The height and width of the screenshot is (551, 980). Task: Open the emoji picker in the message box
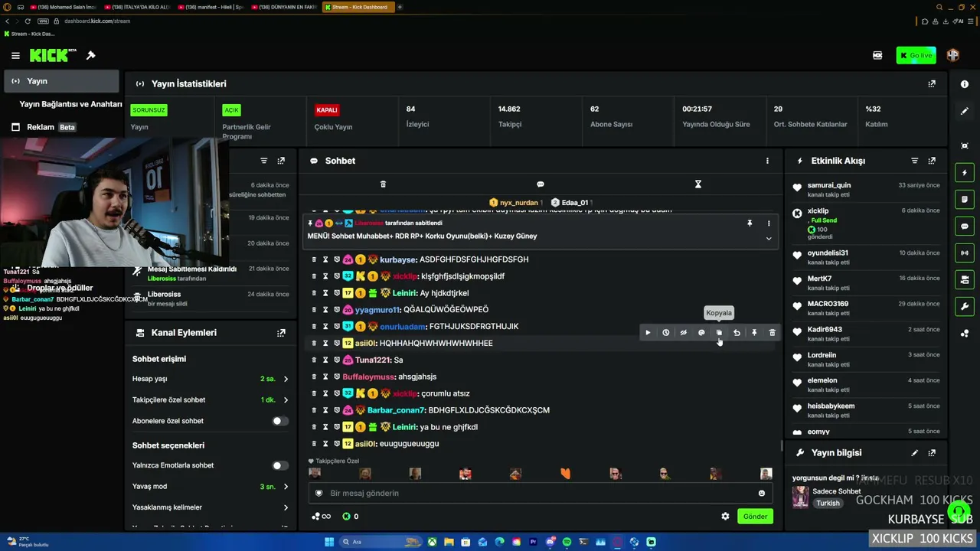point(761,494)
